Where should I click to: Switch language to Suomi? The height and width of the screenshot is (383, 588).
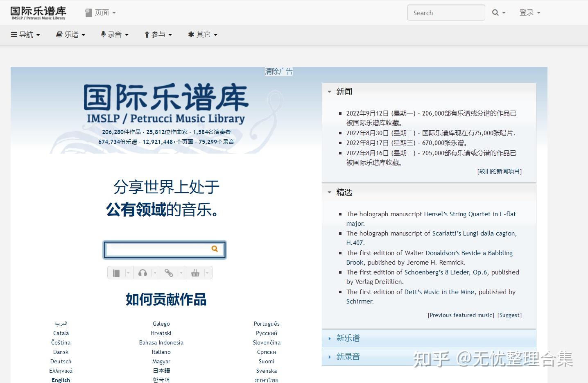point(267,361)
